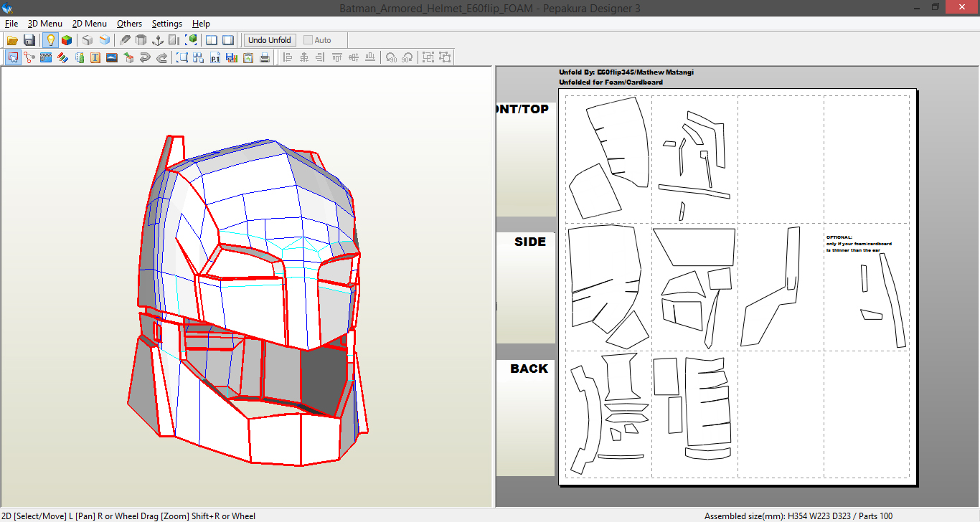Click the insert image landscape icon
Screen dimensions: 980x522
[112, 57]
